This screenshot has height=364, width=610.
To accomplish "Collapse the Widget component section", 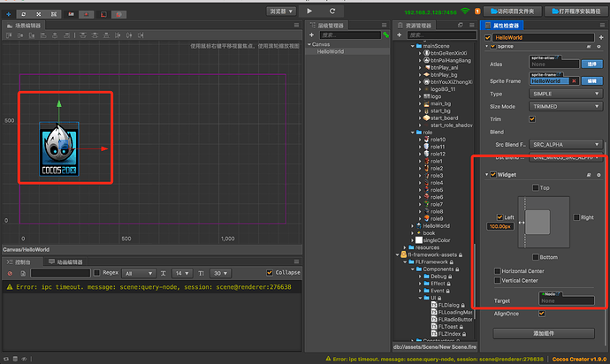I will point(487,175).
